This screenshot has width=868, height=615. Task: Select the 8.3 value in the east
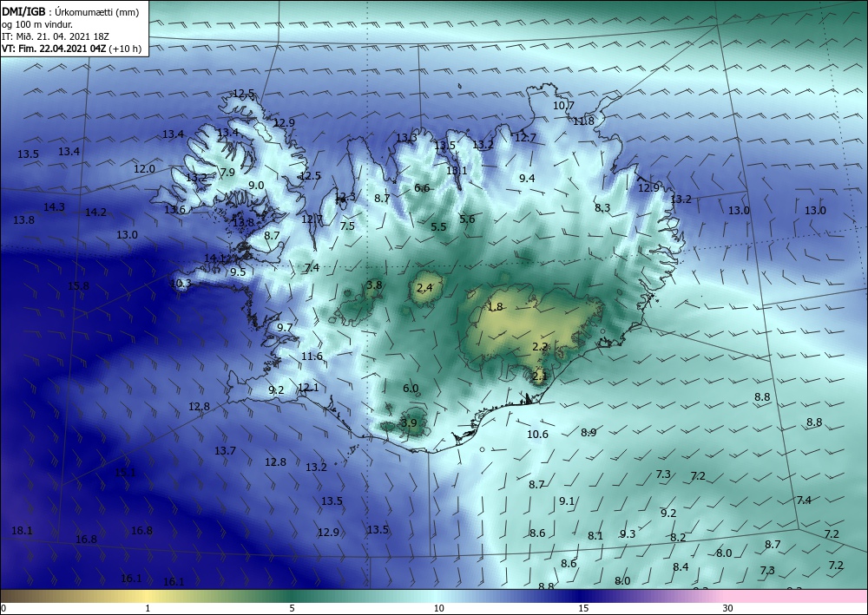pyautogui.click(x=602, y=208)
